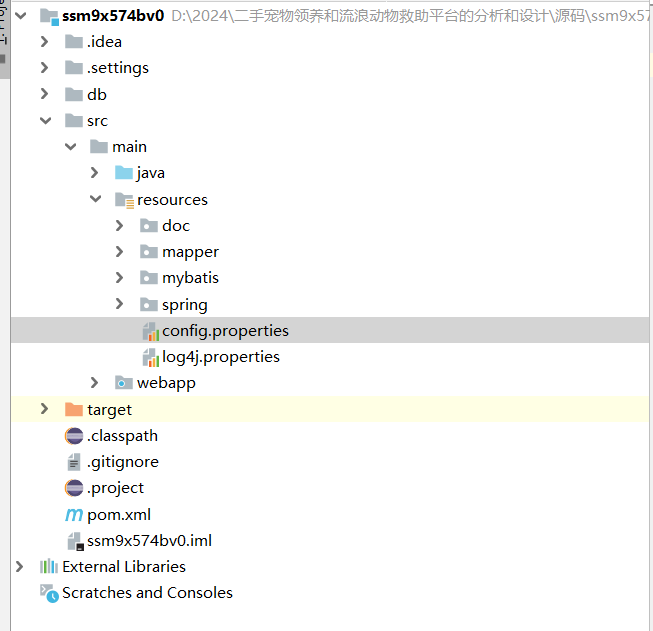
Task: Click the config.properties file icon
Action: tap(149, 331)
